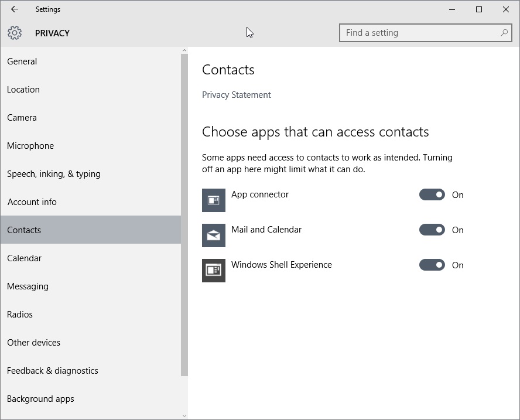Click the back arrow in title bar

15,9
